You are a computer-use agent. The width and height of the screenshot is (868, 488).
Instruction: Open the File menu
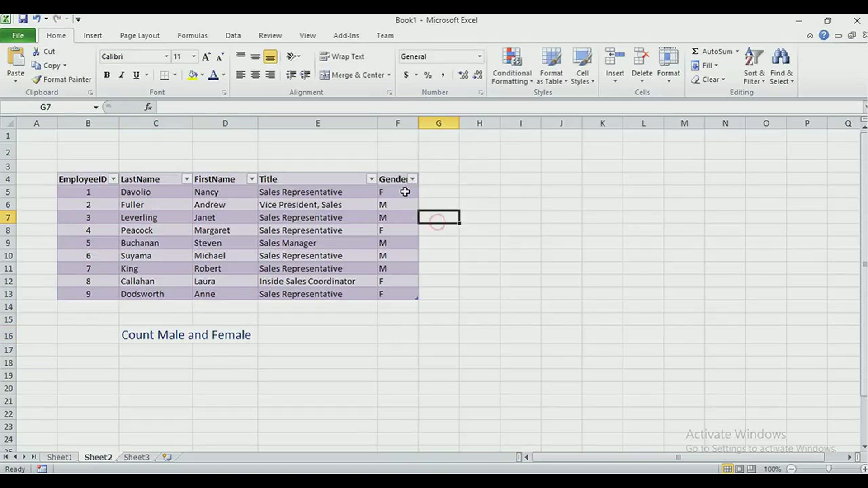[18, 35]
